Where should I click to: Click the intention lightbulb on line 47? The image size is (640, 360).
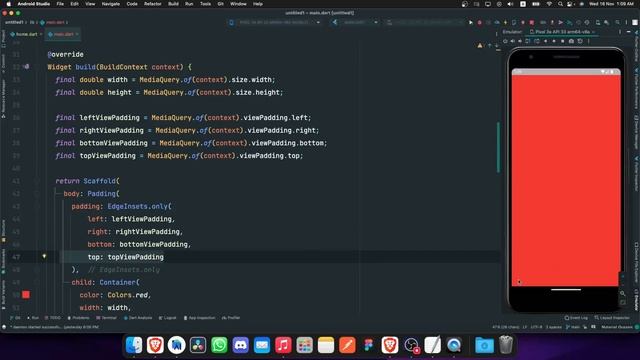44,256
